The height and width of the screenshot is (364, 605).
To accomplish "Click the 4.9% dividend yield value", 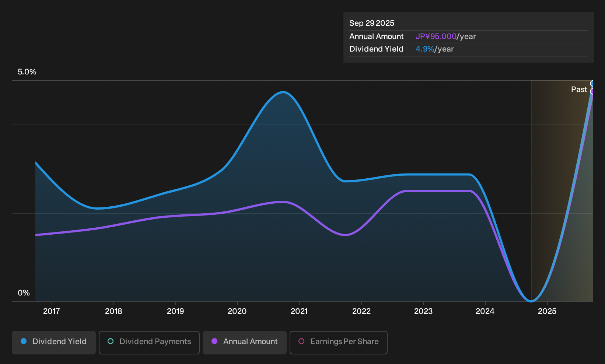I will pos(425,49).
